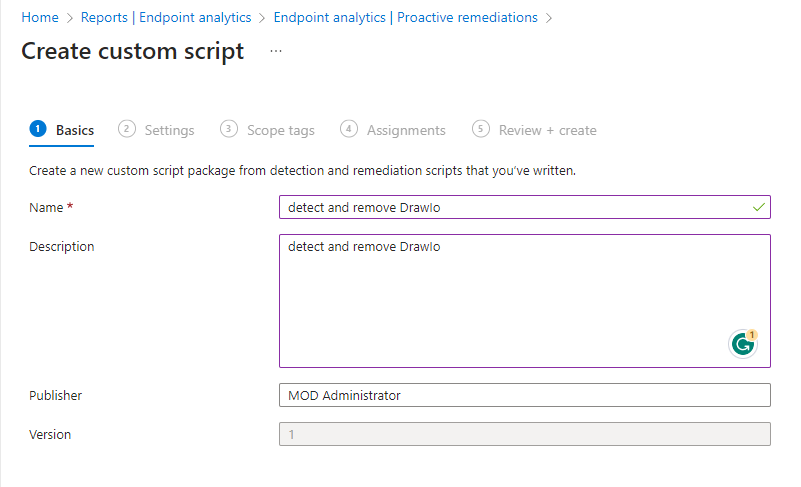The image size is (801, 487).
Task: Click the step 4 Assignments circle icon
Action: coord(349,129)
